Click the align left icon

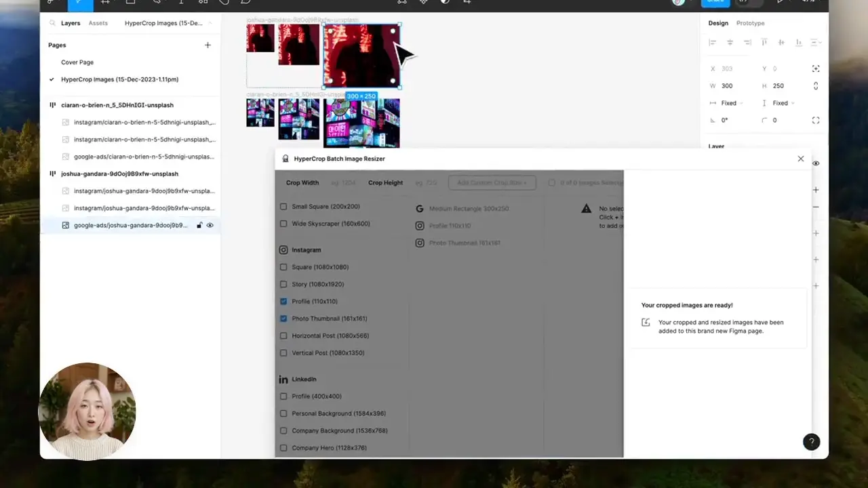[712, 43]
